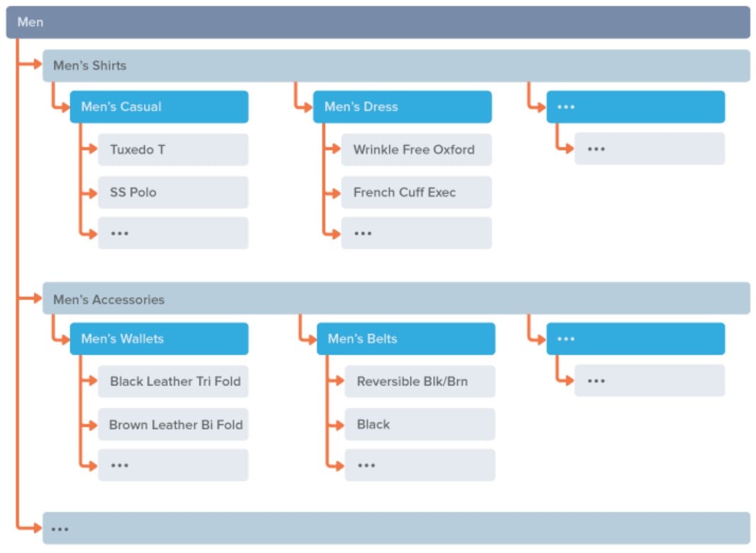Select the top-level Men category bar

point(378,22)
